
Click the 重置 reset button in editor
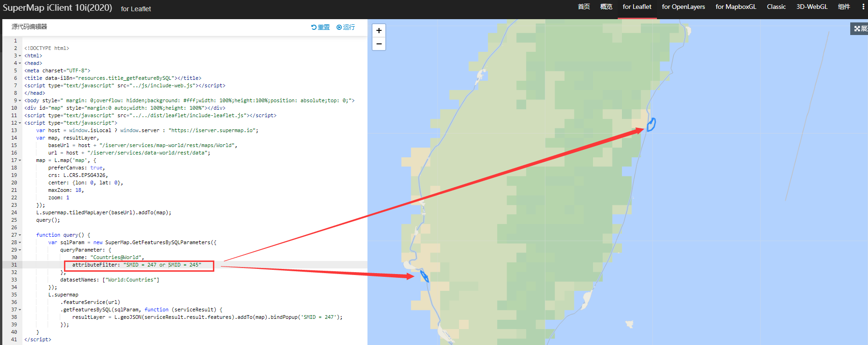(x=320, y=27)
